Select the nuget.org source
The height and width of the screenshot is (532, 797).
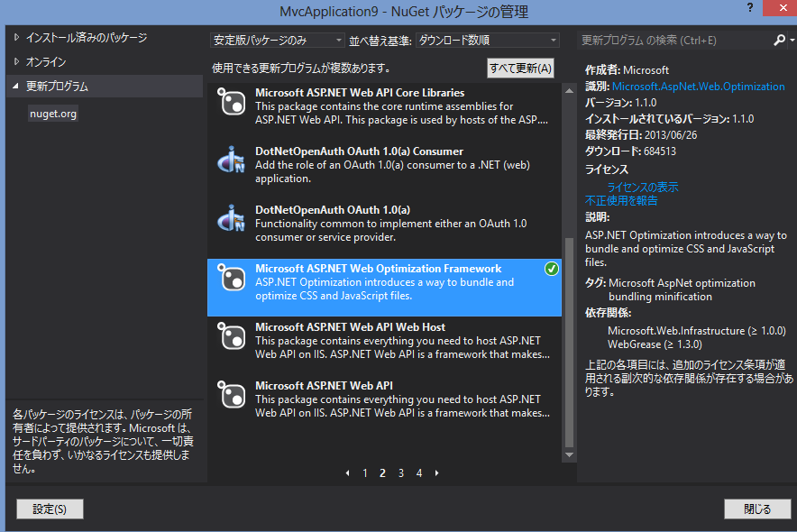(53, 114)
